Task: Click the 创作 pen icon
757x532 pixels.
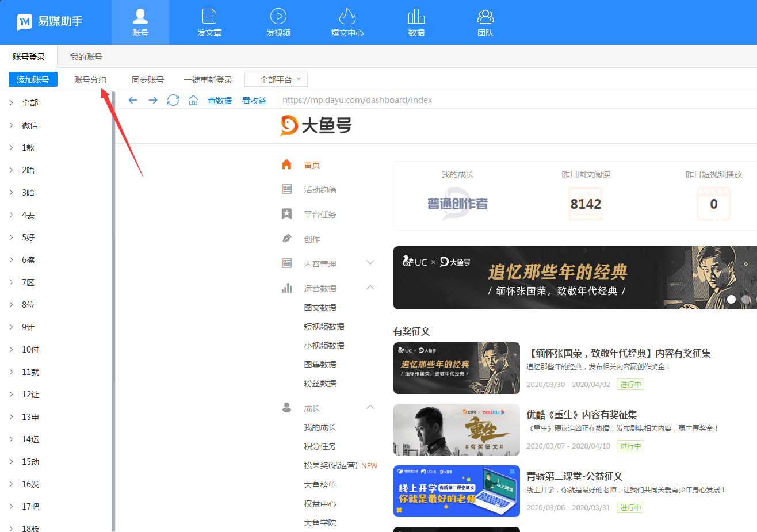Action: click(x=286, y=239)
